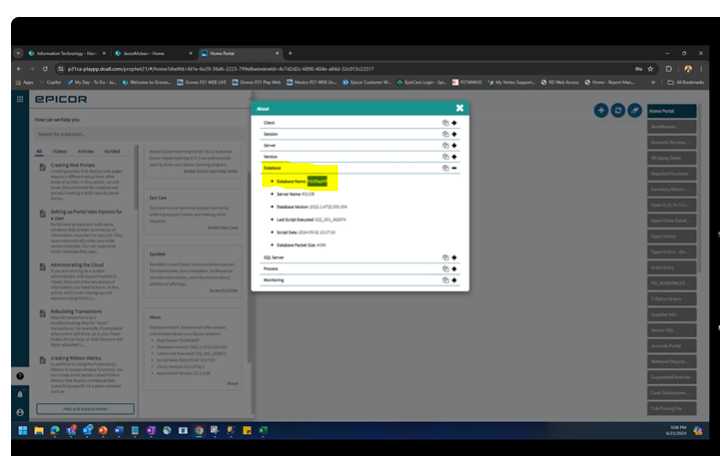
Task: Switch to the Videos help tab
Action: [x=58, y=151]
